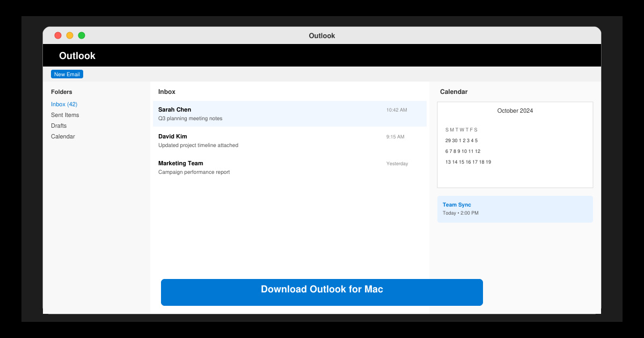Click the October 2024 month header
The height and width of the screenshot is (338, 644).
tap(515, 111)
